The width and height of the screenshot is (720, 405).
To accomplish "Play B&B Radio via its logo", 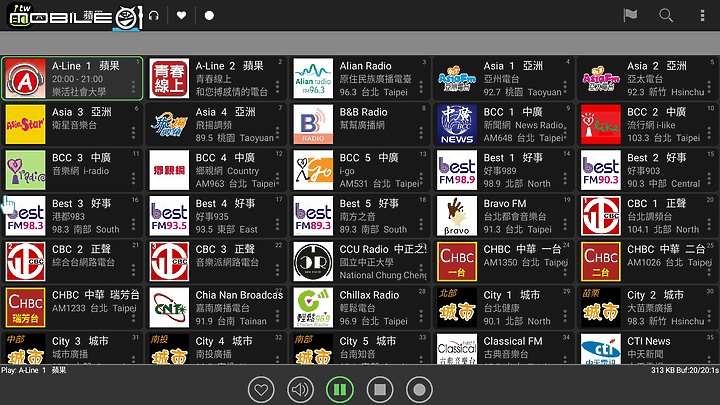I will 313,124.
